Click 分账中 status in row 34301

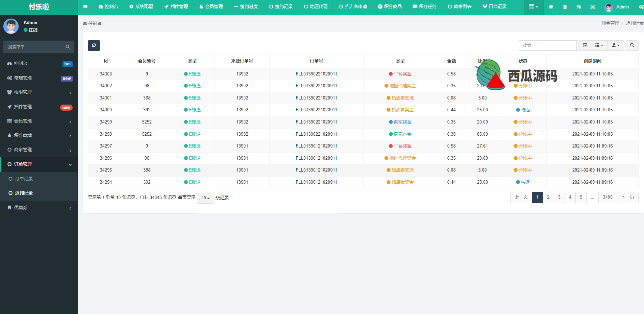click(x=523, y=98)
